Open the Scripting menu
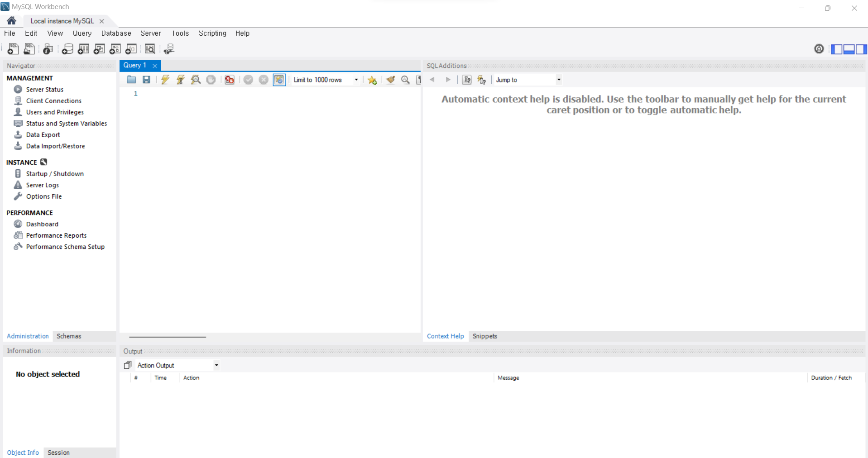The width and height of the screenshot is (868, 458). coord(212,33)
